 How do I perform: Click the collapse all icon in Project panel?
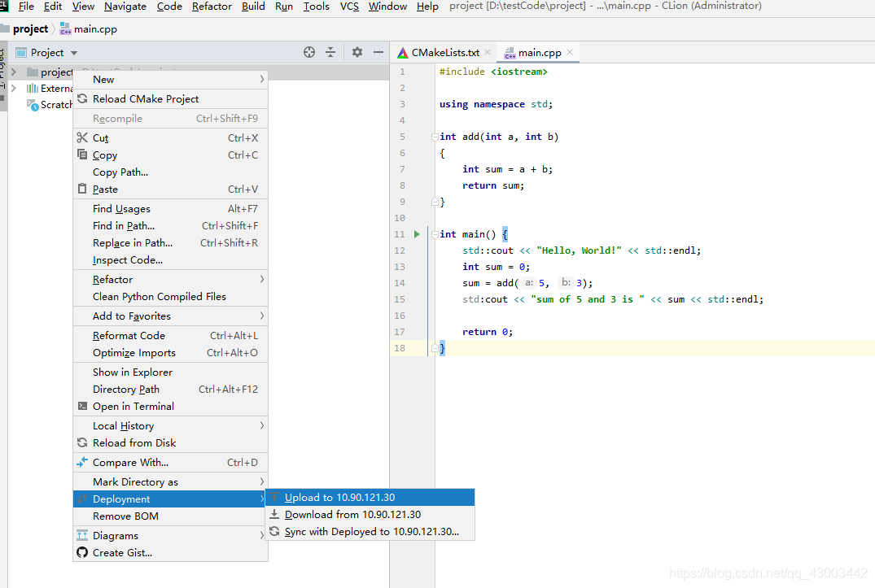pyautogui.click(x=330, y=52)
